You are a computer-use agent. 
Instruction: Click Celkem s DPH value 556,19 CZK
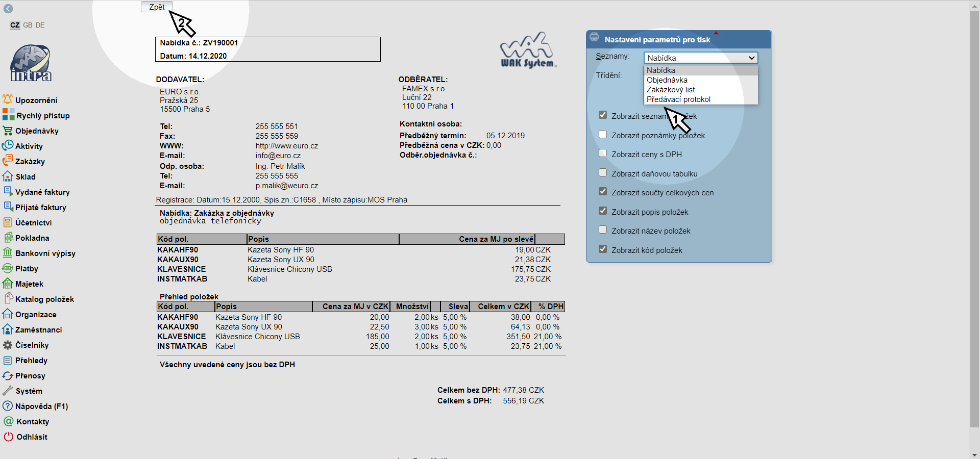click(524, 401)
